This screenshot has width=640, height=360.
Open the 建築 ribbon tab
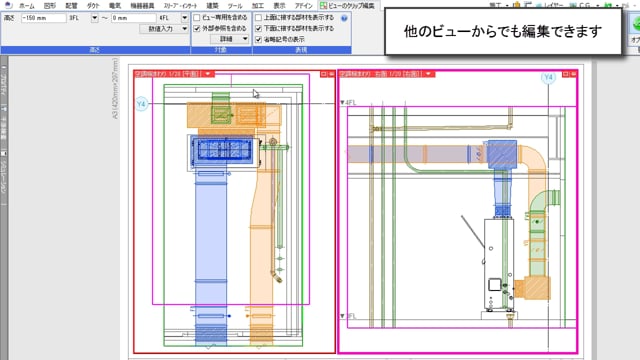(212, 6)
